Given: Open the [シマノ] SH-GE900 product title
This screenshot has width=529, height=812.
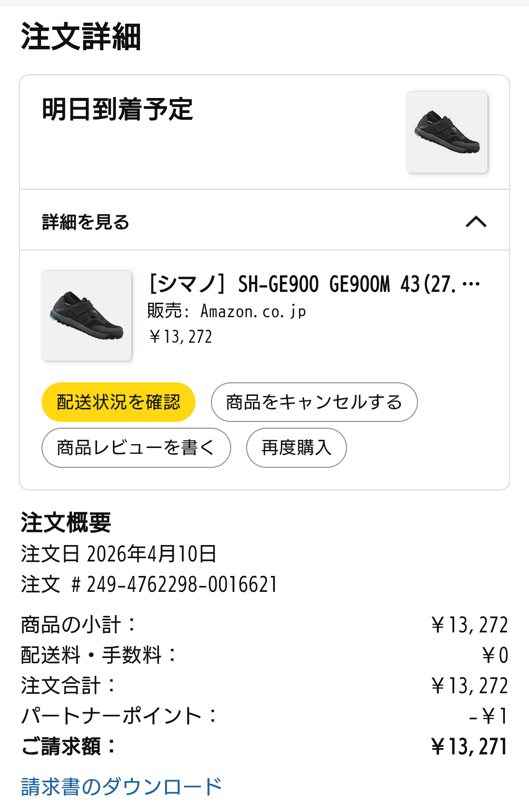Looking at the screenshot, I should pos(314,284).
